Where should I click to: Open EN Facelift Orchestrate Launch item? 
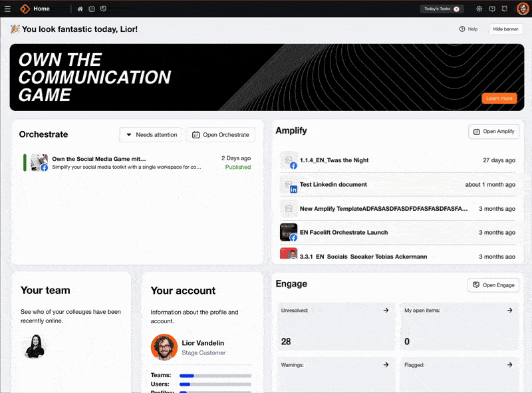[x=397, y=233]
